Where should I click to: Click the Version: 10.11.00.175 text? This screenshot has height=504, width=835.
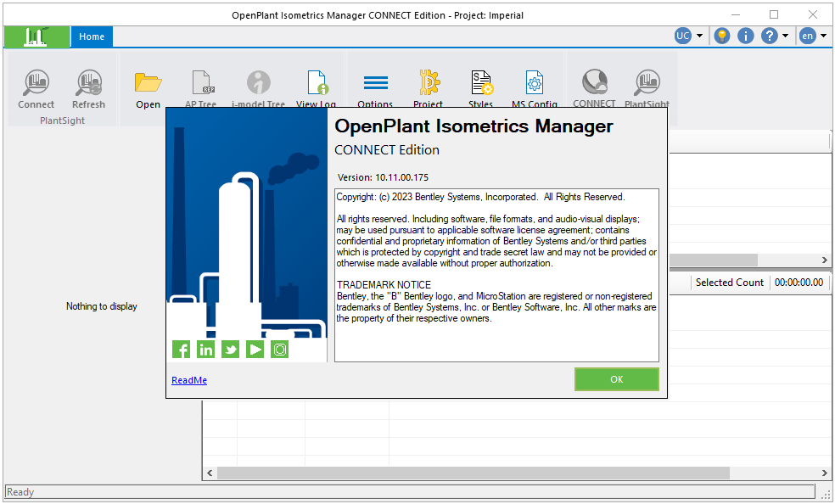point(383,177)
